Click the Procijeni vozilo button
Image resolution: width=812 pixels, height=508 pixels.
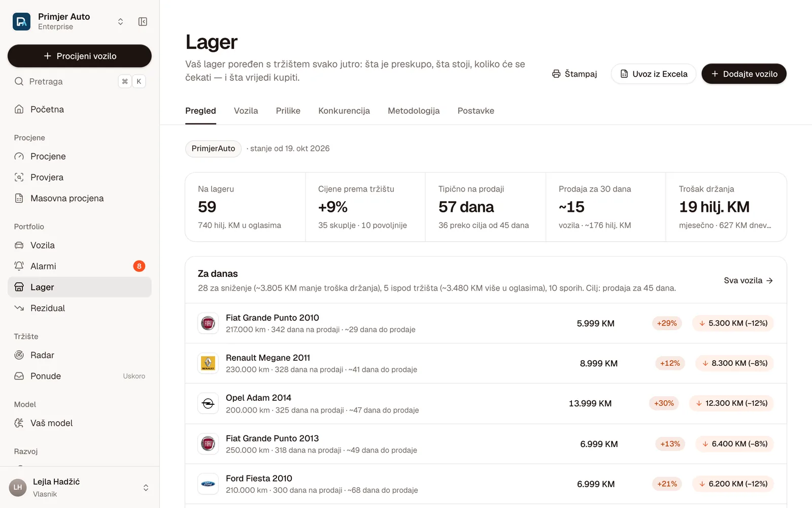80,56
